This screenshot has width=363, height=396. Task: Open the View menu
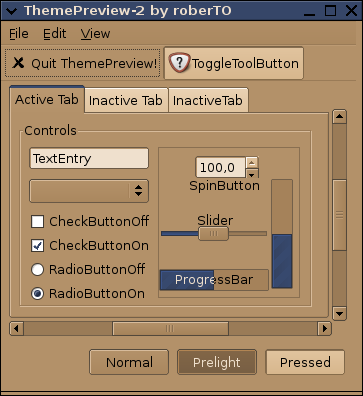tap(95, 34)
